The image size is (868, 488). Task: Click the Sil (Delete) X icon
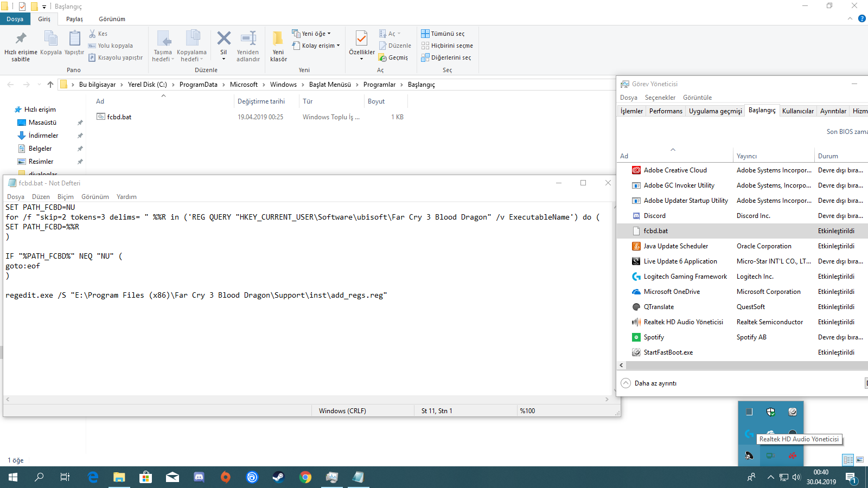coord(224,38)
